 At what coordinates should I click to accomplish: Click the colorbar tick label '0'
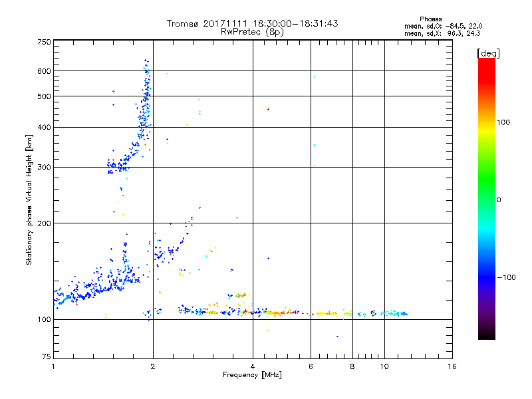(x=498, y=199)
